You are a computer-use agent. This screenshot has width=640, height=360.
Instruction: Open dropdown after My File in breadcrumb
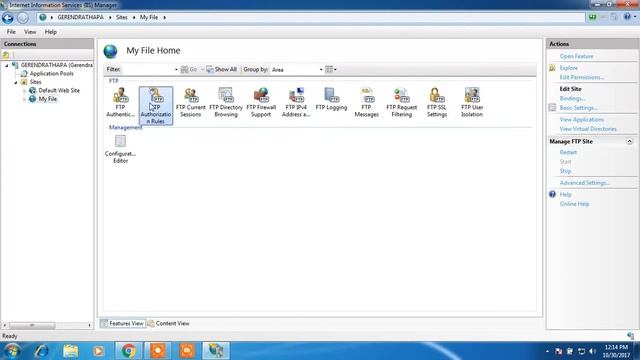(x=164, y=18)
